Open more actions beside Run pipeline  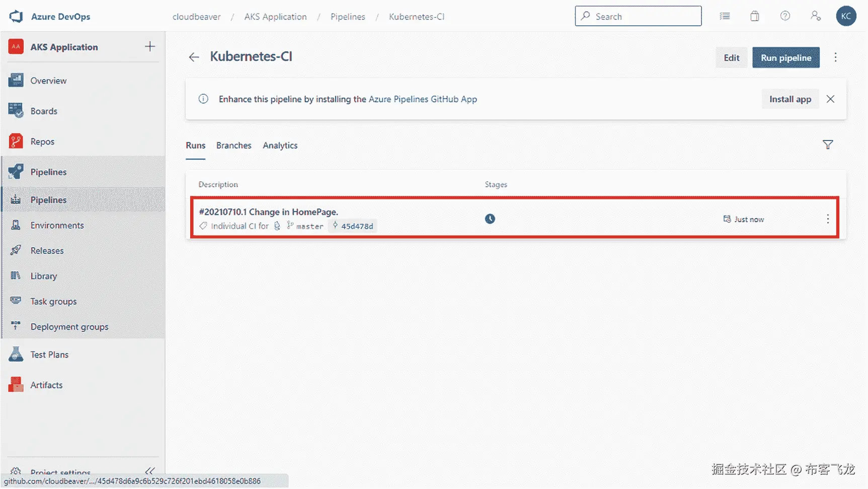[835, 57]
